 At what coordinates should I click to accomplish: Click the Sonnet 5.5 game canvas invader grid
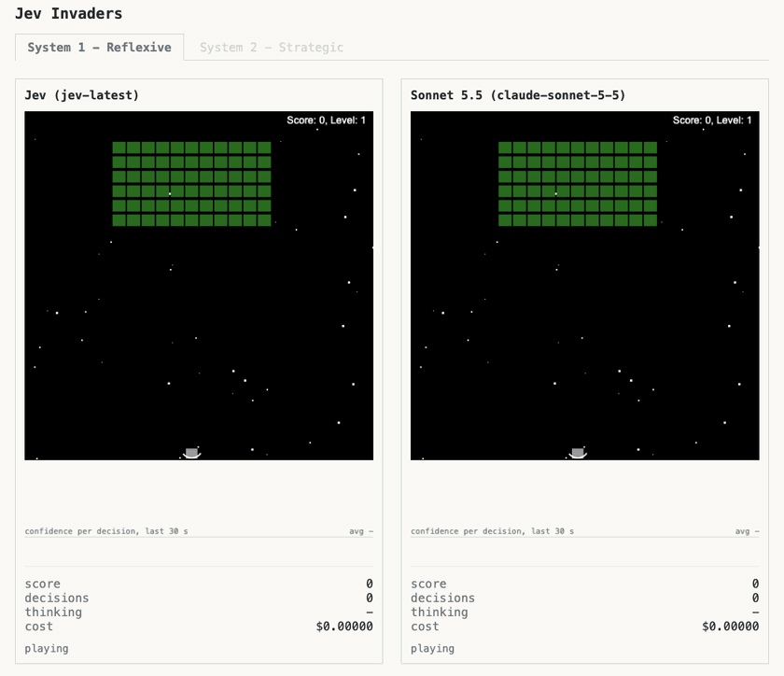point(578,184)
